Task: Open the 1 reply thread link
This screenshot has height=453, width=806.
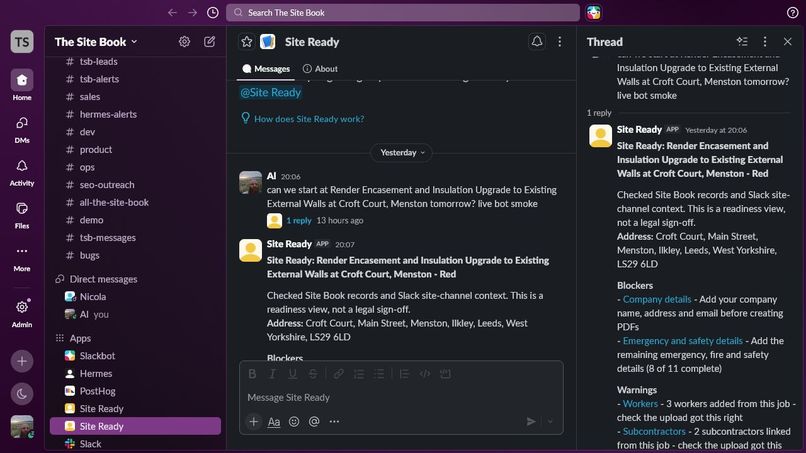Action: pyautogui.click(x=299, y=221)
